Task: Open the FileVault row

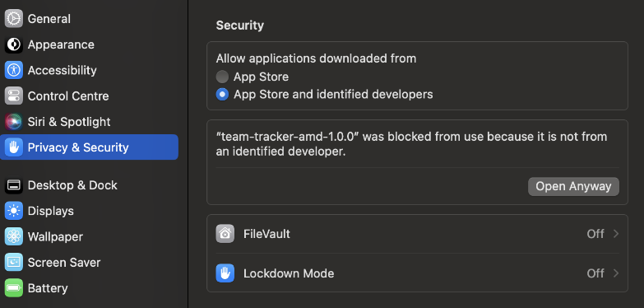Action: [417, 234]
